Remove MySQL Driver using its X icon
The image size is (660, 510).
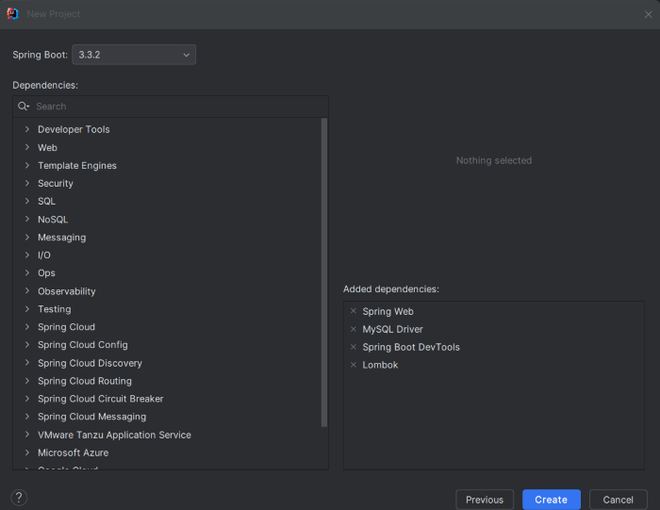(x=353, y=329)
